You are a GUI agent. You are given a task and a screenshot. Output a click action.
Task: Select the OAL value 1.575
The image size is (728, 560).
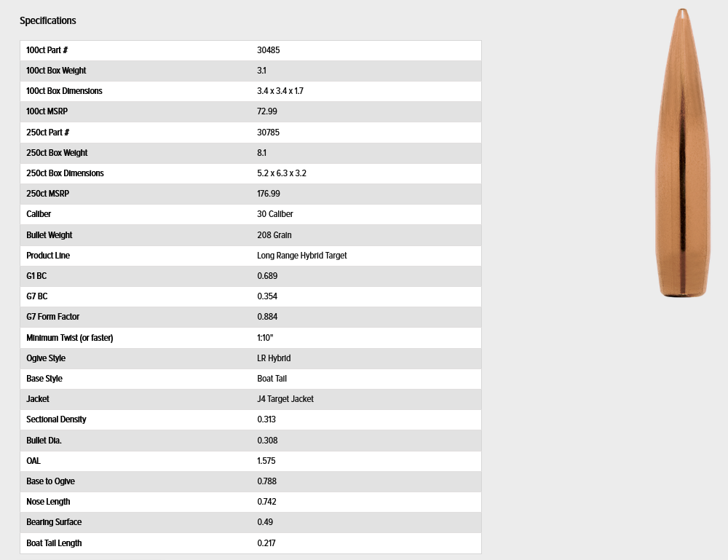[266, 461]
